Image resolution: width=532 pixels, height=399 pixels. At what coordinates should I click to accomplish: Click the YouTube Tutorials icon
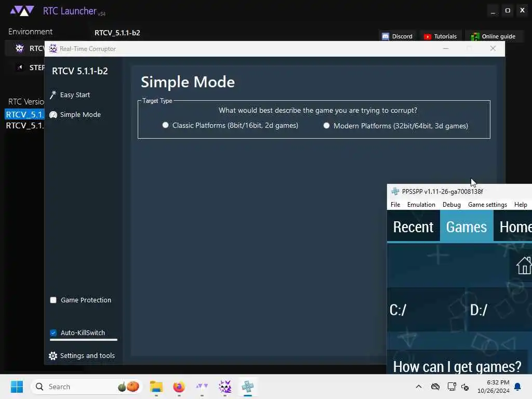click(428, 37)
